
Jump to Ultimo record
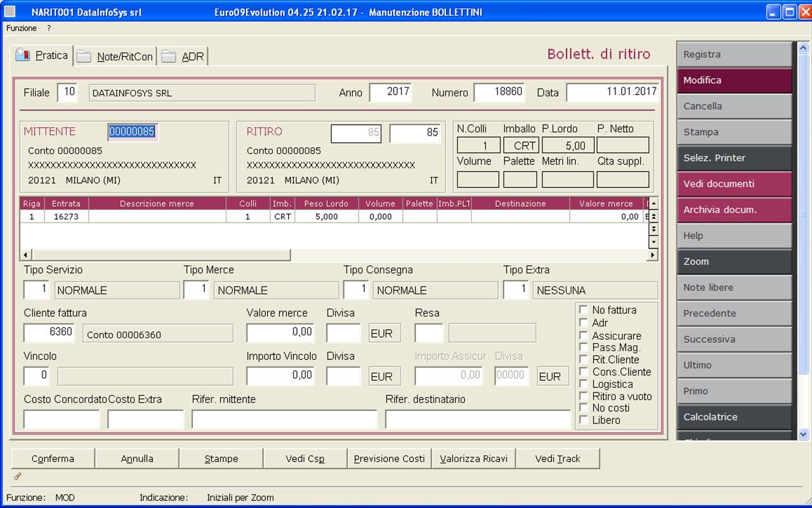[x=735, y=366]
